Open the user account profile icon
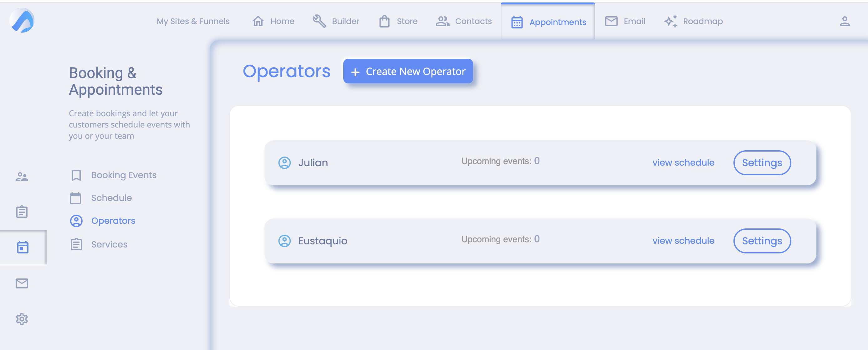This screenshot has height=350, width=868. [845, 22]
